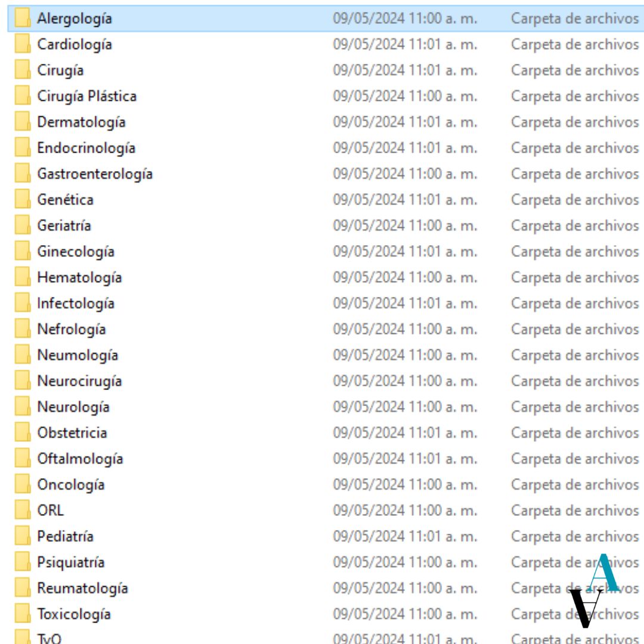This screenshot has height=644, width=644.
Task: Click the Ginecología folder name
Action: (x=75, y=252)
